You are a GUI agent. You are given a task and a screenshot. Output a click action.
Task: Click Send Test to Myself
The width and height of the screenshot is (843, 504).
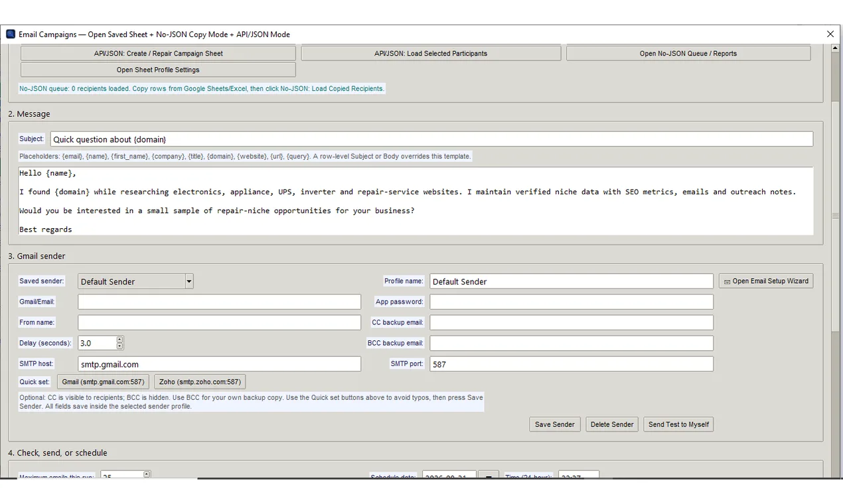(x=678, y=424)
